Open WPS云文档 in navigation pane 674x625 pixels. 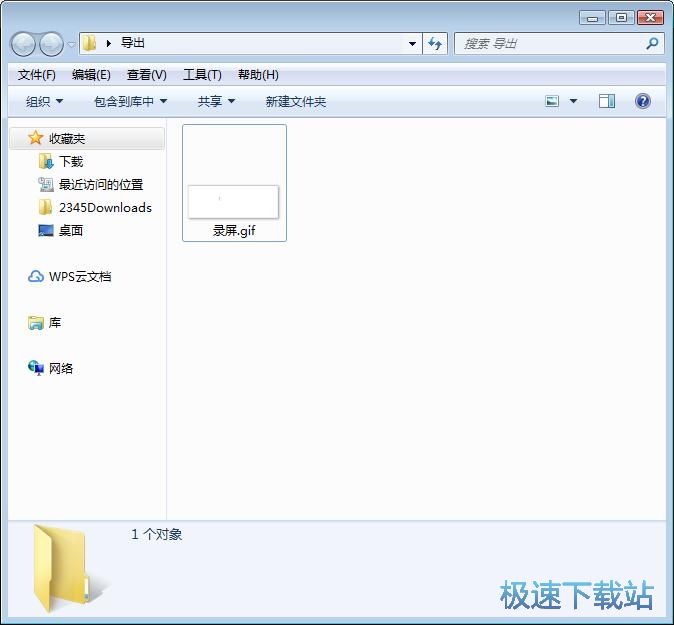pyautogui.click(x=80, y=276)
